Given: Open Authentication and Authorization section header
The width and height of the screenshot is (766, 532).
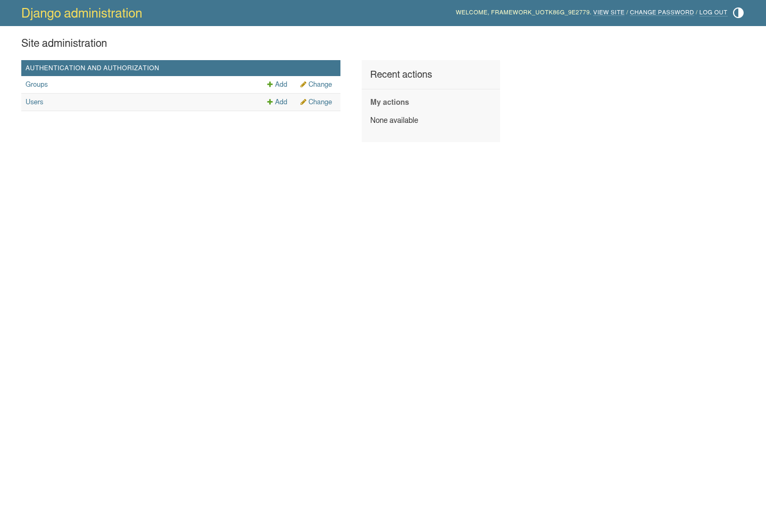Looking at the screenshot, I should pyautogui.click(x=93, y=68).
